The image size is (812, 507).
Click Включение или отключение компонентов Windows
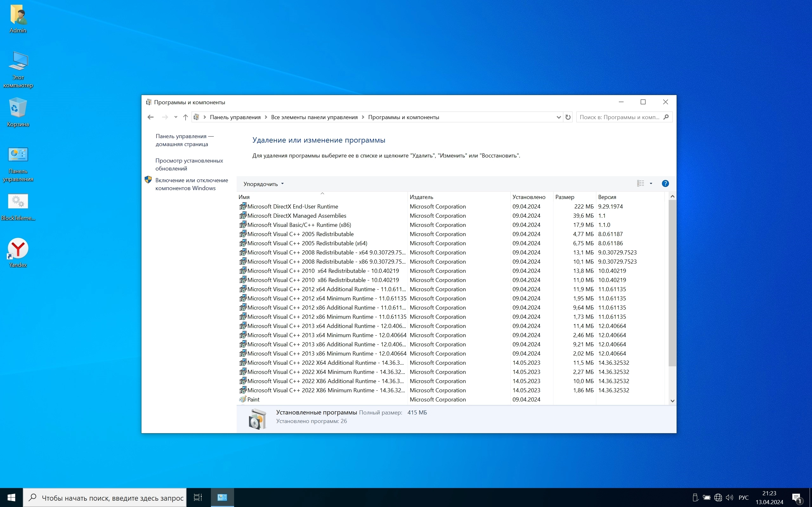[191, 184]
